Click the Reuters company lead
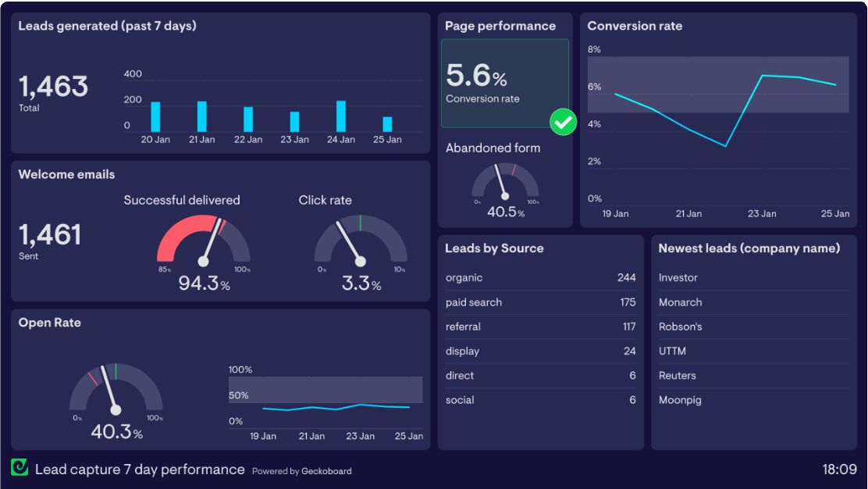The width and height of the screenshot is (868, 489). tap(677, 376)
